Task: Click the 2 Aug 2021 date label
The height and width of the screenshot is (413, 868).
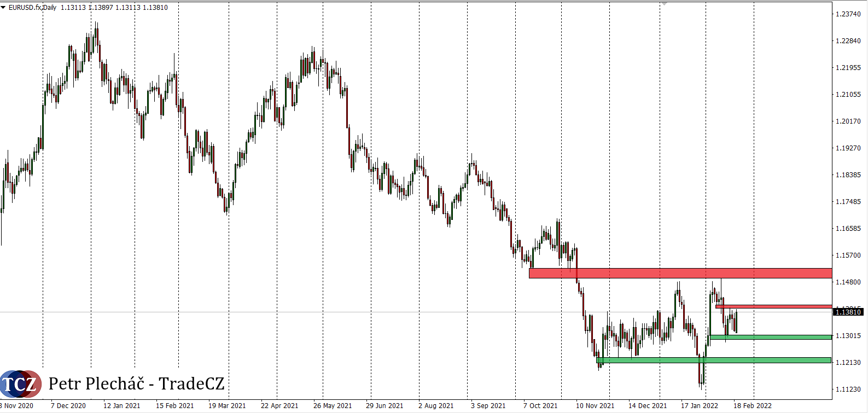Action: pyautogui.click(x=436, y=406)
